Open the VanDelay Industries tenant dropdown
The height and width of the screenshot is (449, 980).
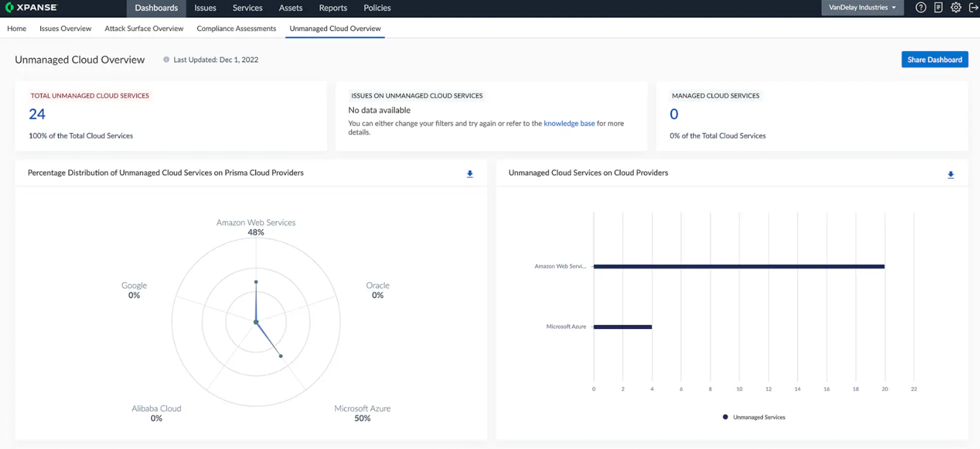point(862,8)
